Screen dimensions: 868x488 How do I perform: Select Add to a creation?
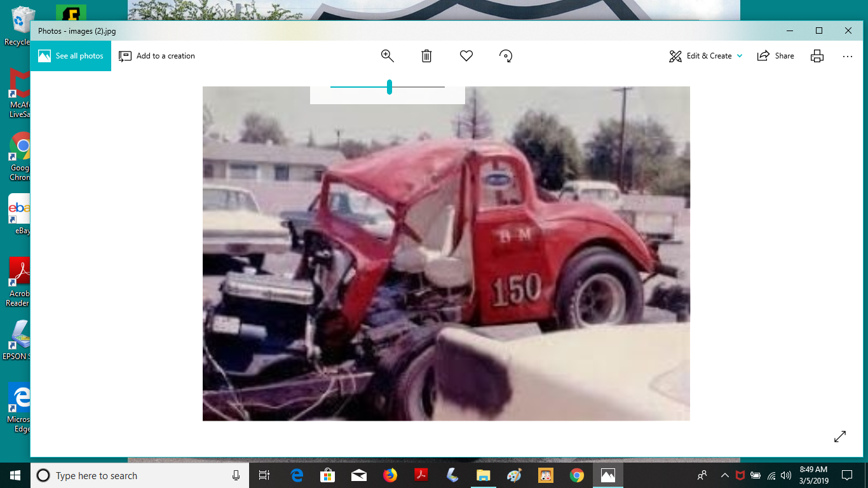[x=157, y=56]
